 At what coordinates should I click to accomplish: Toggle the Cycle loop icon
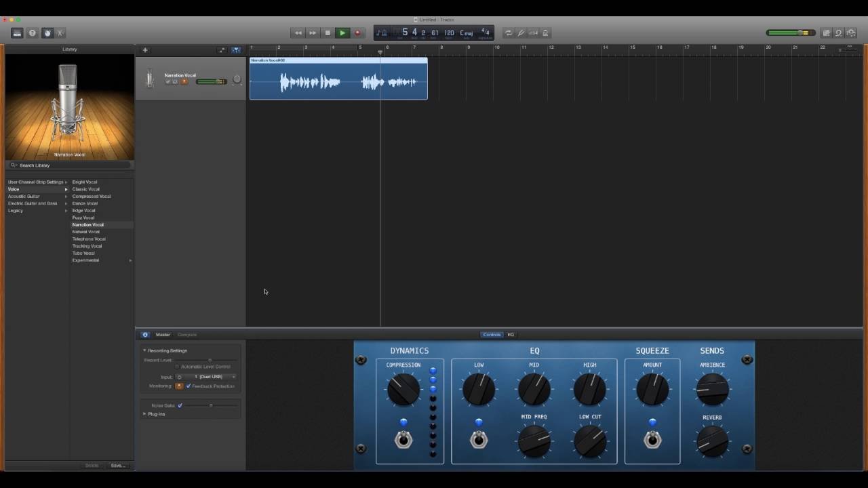508,33
